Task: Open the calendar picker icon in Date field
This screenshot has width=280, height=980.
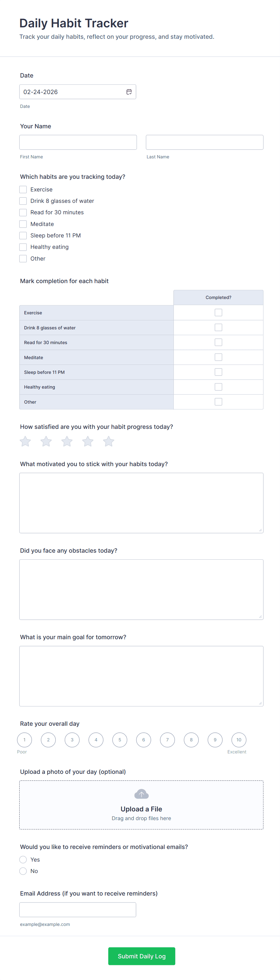Action: click(x=129, y=92)
